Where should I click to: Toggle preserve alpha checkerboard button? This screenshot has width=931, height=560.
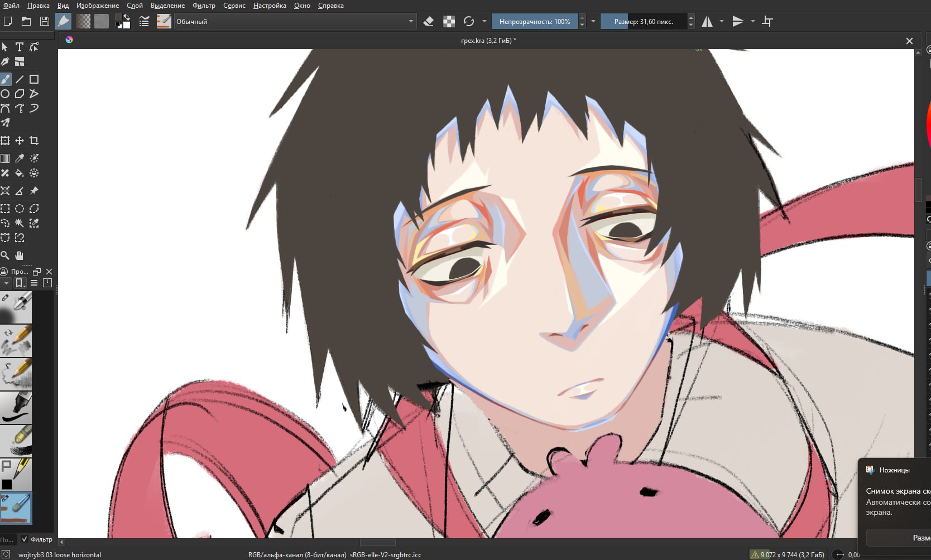tap(449, 21)
